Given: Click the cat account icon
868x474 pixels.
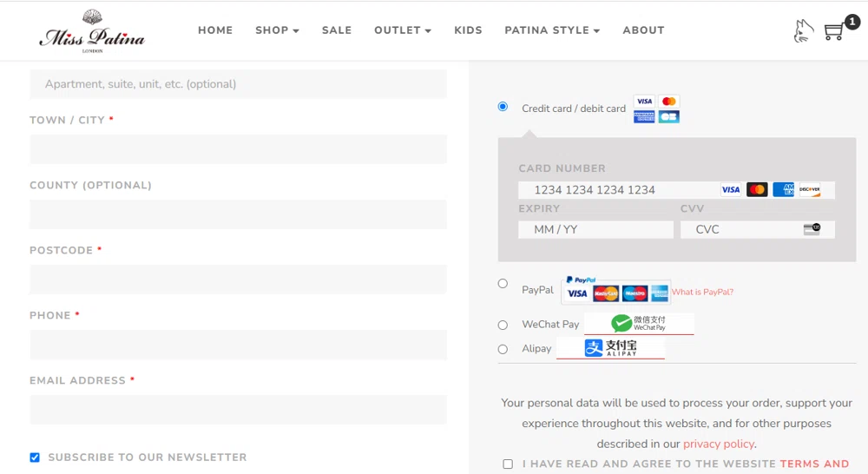Looking at the screenshot, I should (x=804, y=31).
